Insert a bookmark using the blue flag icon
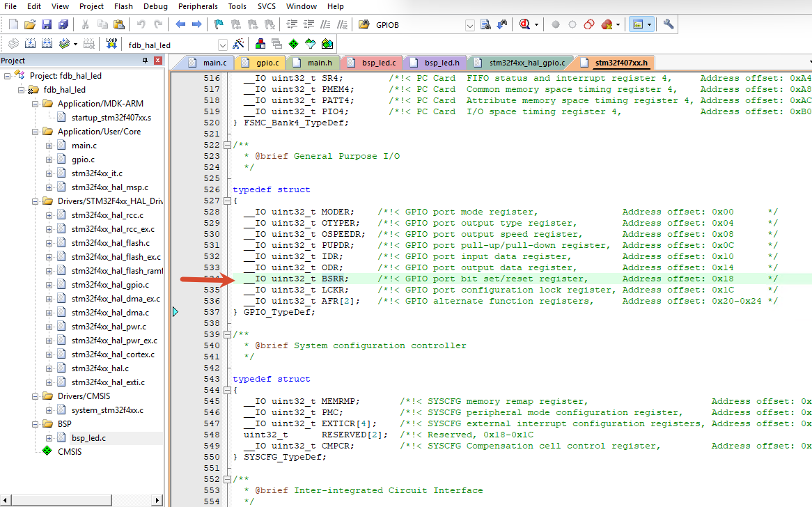 click(219, 24)
